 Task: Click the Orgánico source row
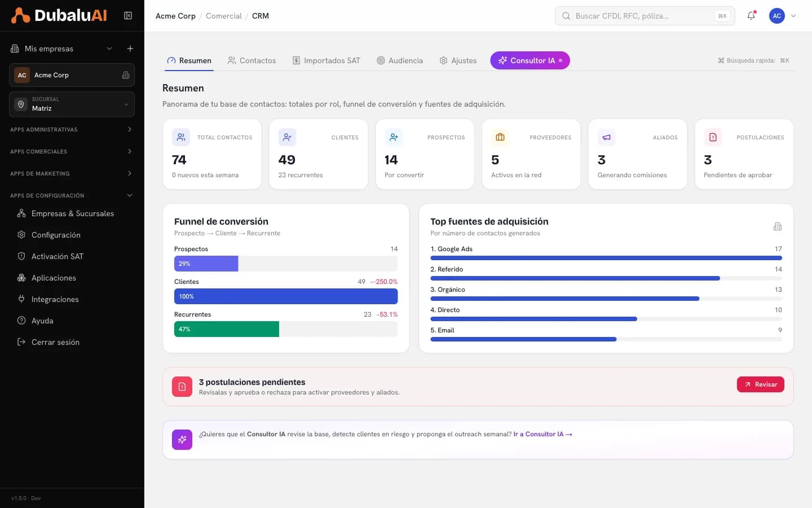606,293
